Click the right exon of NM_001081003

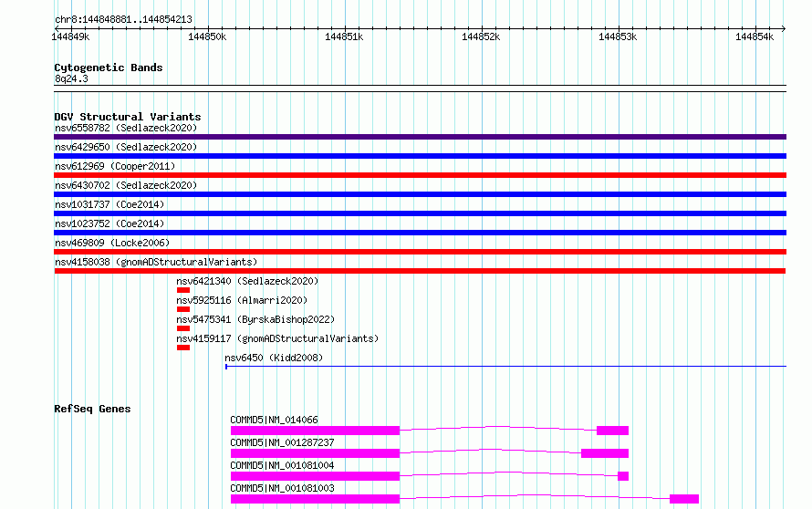click(x=684, y=499)
